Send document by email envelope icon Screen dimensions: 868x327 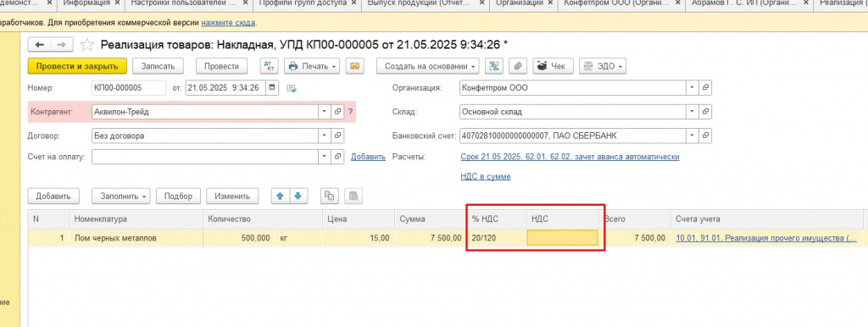point(354,66)
